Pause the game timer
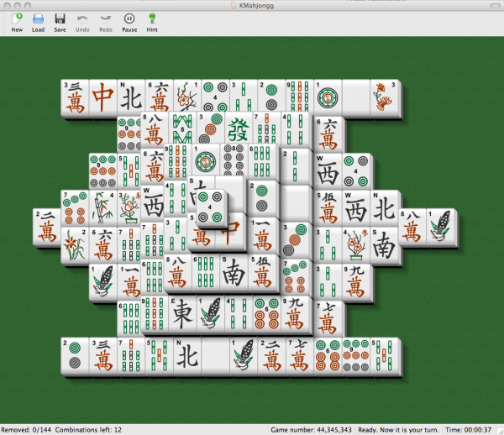Viewport: 504px width, 435px height. point(129,23)
